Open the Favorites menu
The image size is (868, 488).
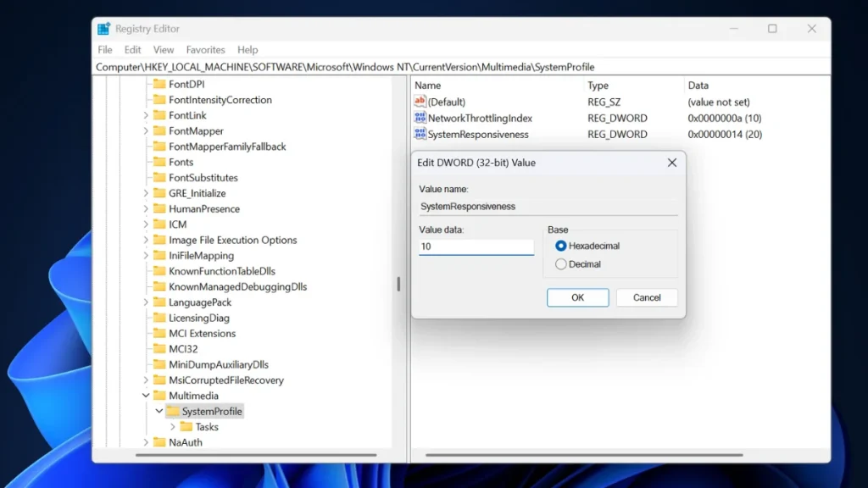click(205, 50)
